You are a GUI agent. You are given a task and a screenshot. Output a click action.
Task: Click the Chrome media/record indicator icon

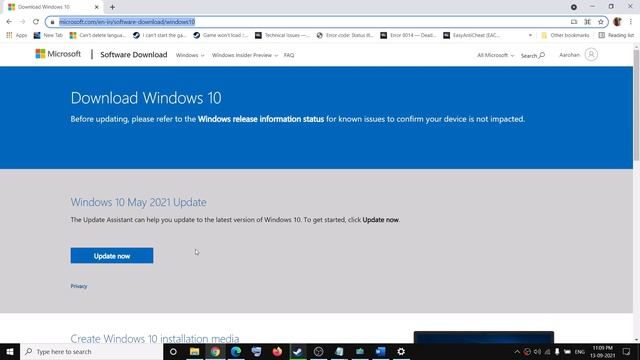click(x=574, y=7)
